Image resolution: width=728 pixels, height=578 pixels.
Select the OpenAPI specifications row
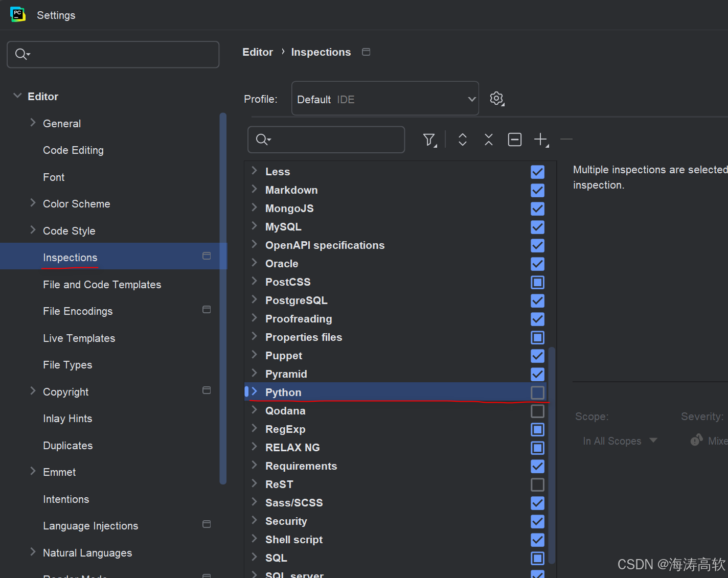pos(396,245)
